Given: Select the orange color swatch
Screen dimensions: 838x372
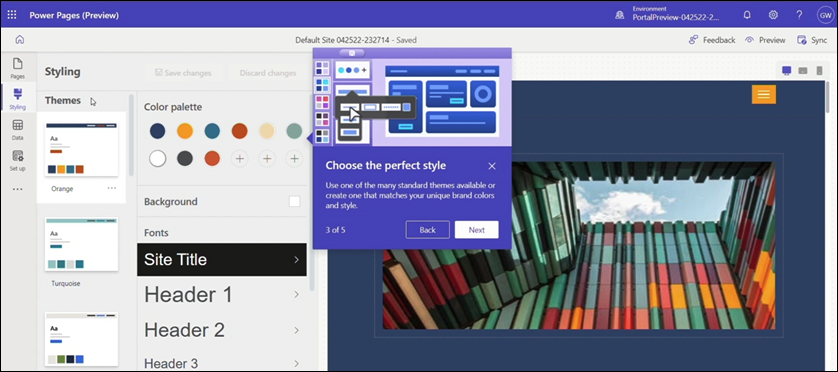Looking at the screenshot, I should click(x=185, y=131).
